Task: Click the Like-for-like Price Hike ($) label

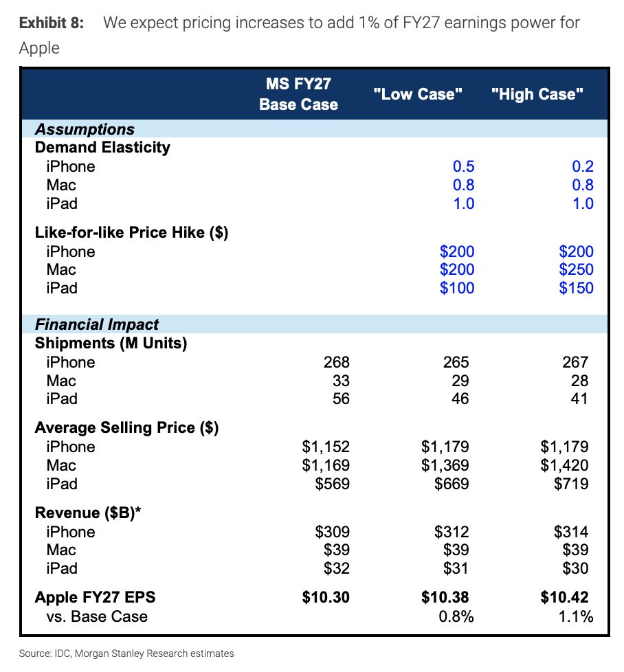Action: [131, 232]
